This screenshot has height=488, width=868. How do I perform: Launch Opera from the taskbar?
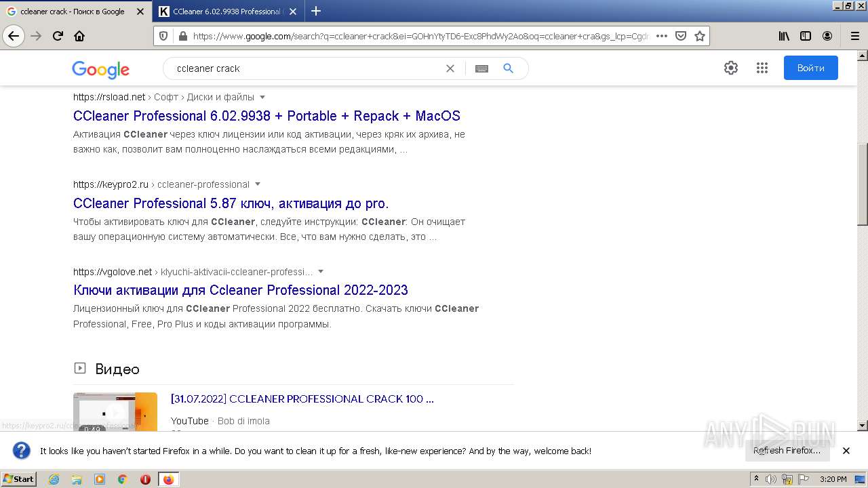(x=145, y=479)
